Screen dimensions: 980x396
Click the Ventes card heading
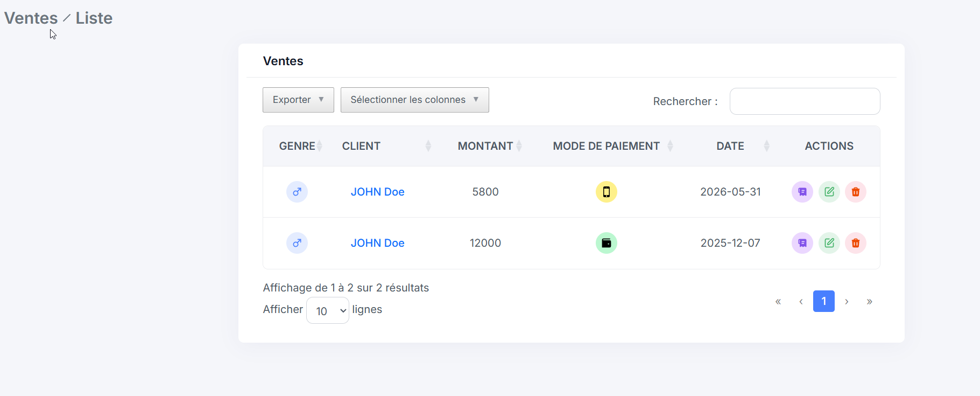coord(283,61)
